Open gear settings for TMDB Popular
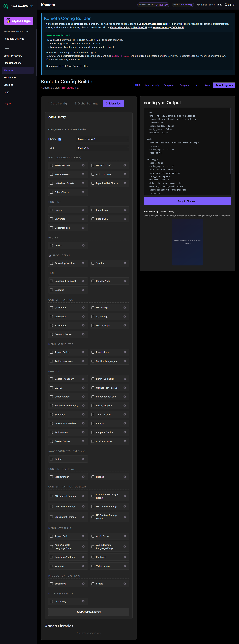 83,165
